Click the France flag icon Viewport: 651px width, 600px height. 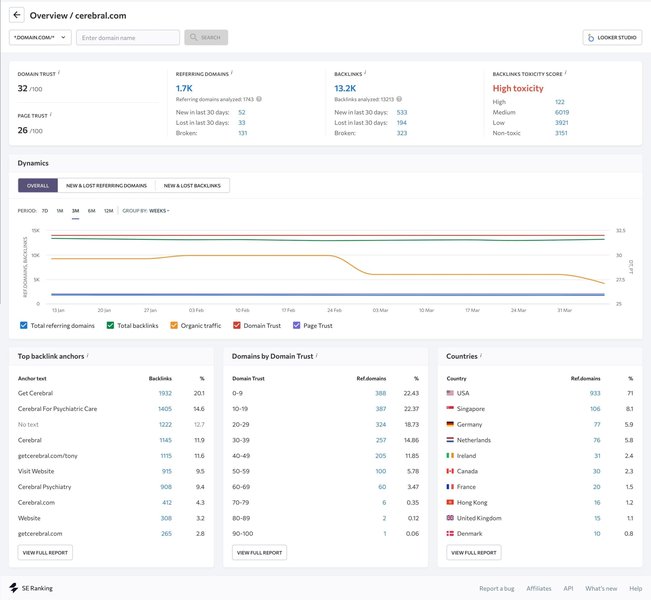click(450, 487)
